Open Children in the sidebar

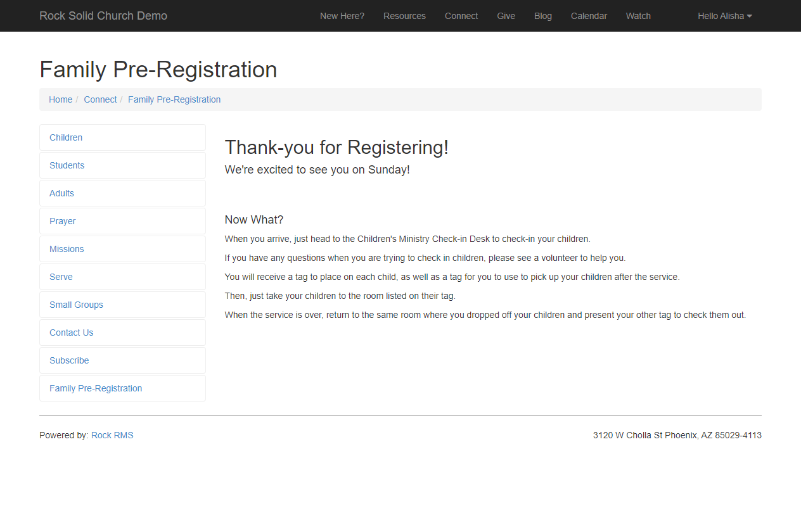[x=122, y=137]
